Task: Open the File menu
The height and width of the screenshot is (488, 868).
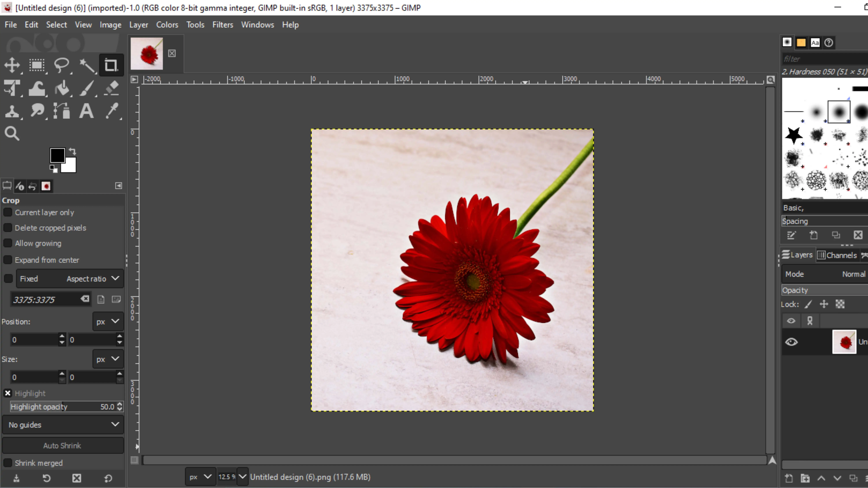Action: click(11, 25)
